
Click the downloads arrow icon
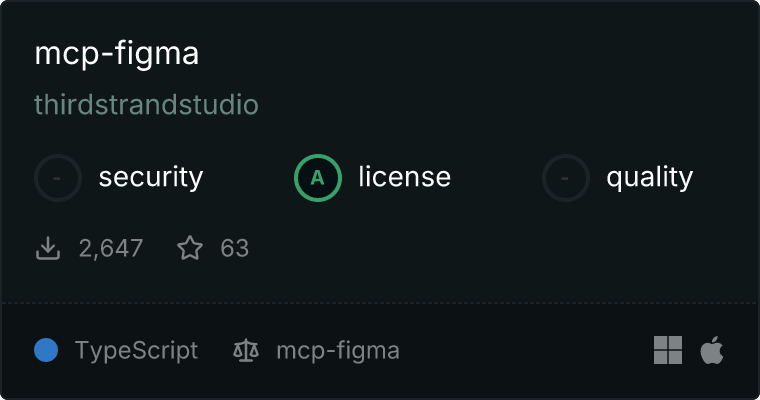[x=48, y=248]
